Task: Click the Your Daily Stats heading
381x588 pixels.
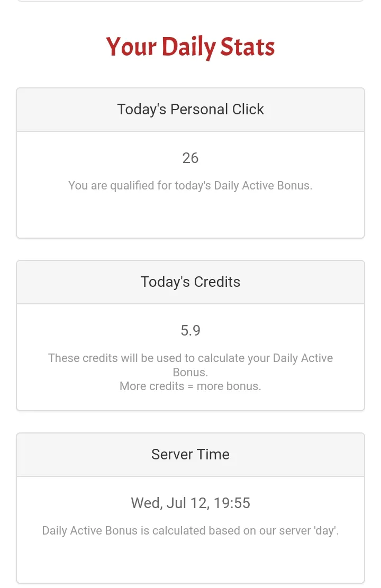Action: 190,47
